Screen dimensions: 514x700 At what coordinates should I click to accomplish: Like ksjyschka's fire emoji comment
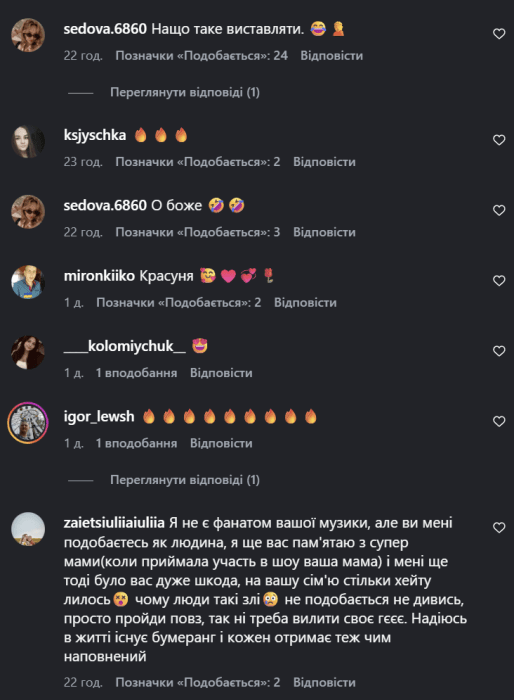tap(499, 140)
